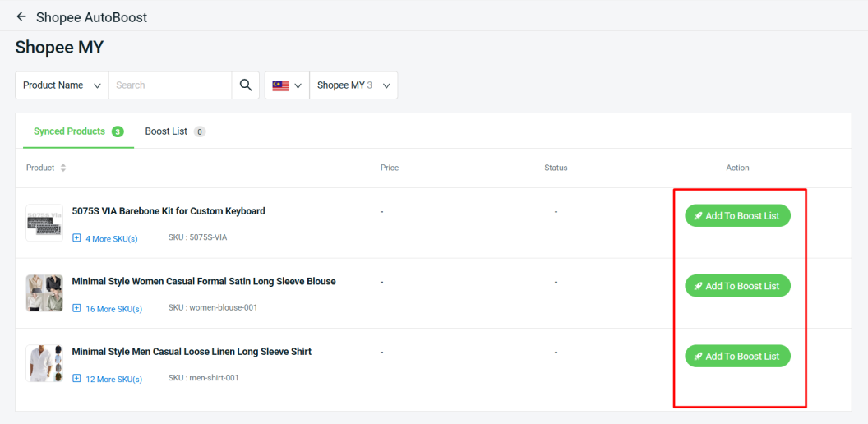868x424 pixels.
Task: Switch to the Synced Products tab
Action: point(78,131)
